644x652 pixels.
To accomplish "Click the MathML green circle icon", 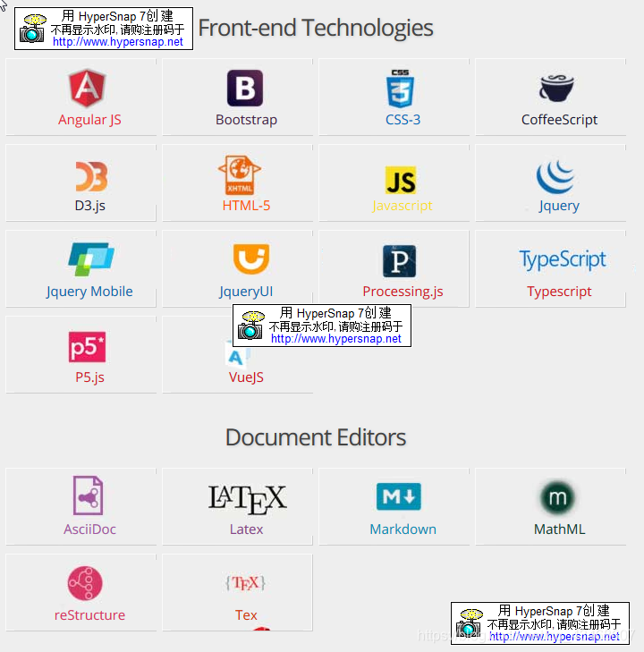I will 557,497.
